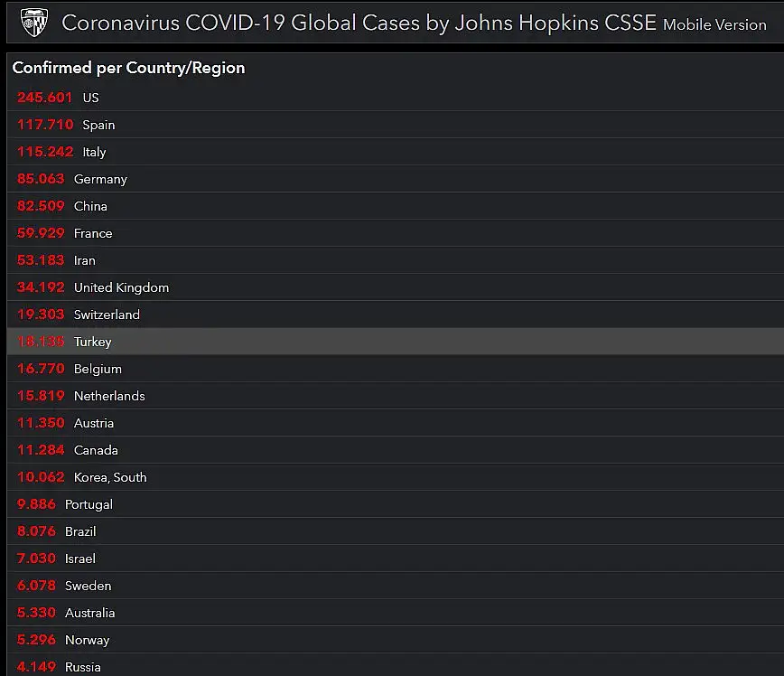Select the highlighted Turkey row
Screen dimensions: 784x676
pos(396,342)
